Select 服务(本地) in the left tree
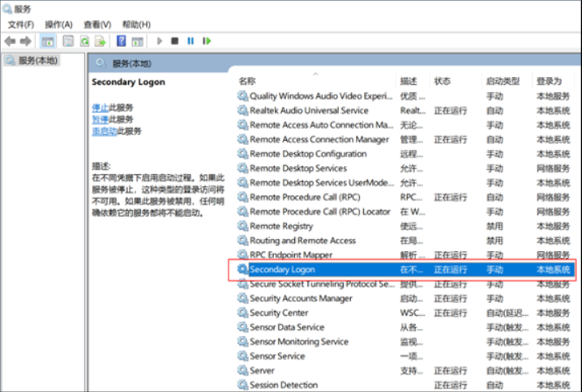 [x=37, y=61]
